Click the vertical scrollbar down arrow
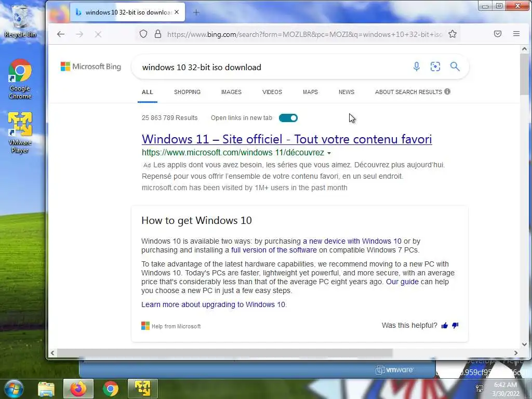Image resolution: width=532 pixels, height=399 pixels. [524, 344]
